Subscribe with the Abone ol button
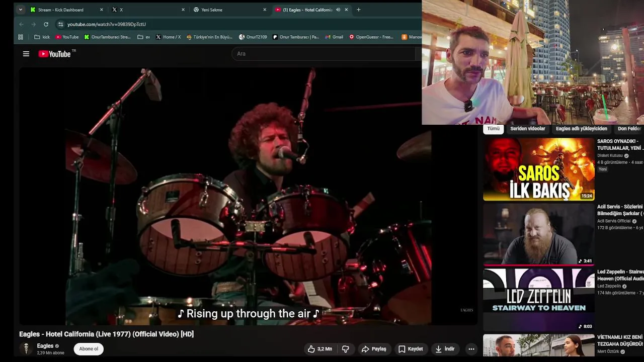 tap(89, 349)
